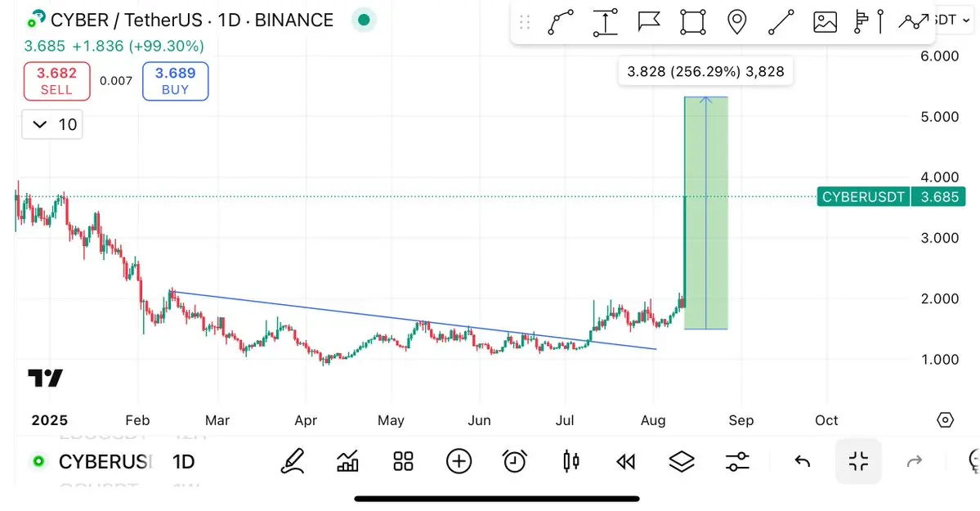Open the CYBERUSDT symbol search at bottom

(x=105, y=462)
